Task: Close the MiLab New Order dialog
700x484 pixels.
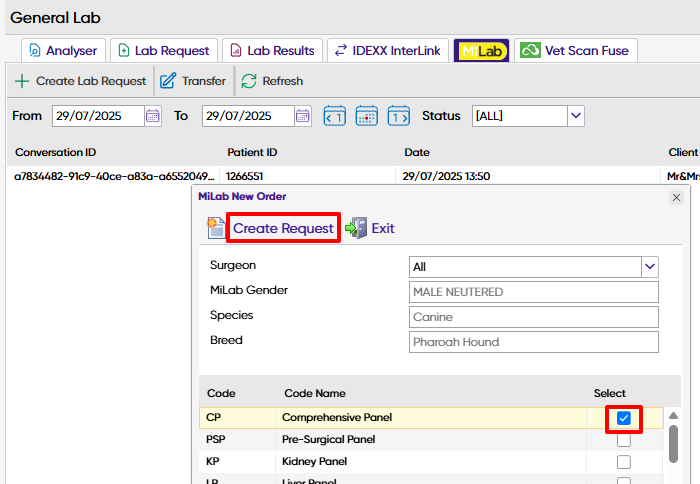Action: (676, 197)
